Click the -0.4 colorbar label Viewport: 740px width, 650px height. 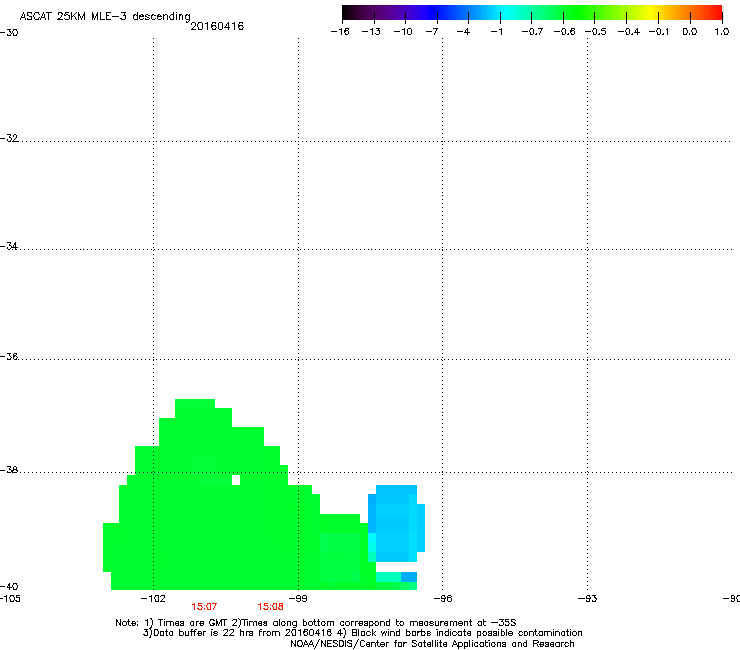629,32
